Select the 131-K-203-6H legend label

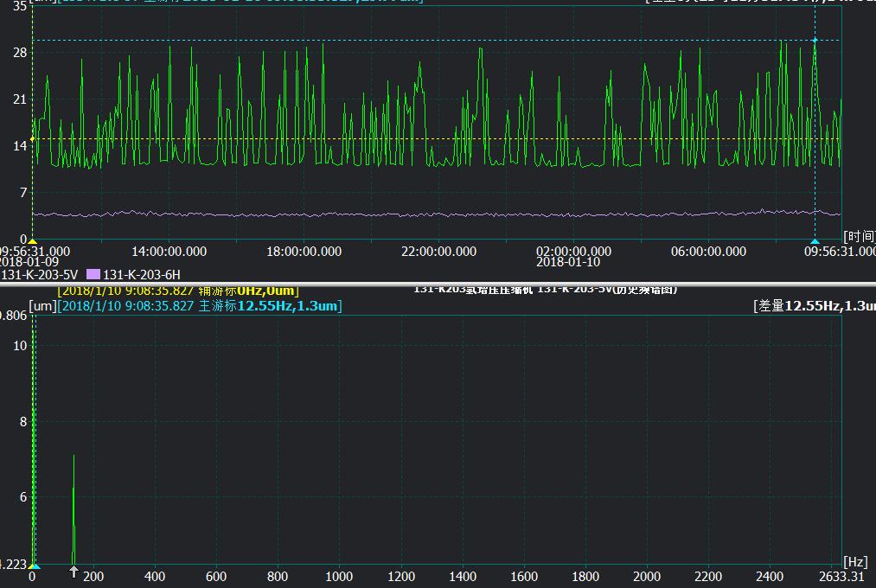click(x=141, y=275)
